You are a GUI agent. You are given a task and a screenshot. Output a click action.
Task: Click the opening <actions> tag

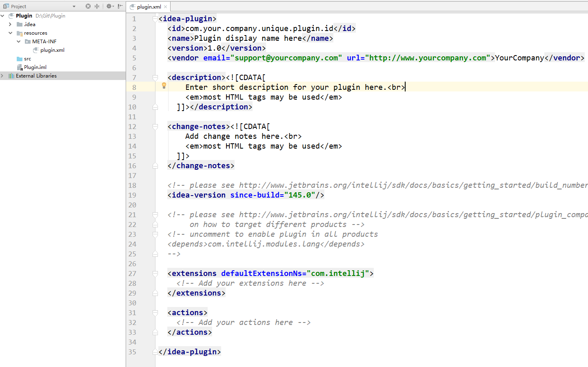[x=187, y=313]
